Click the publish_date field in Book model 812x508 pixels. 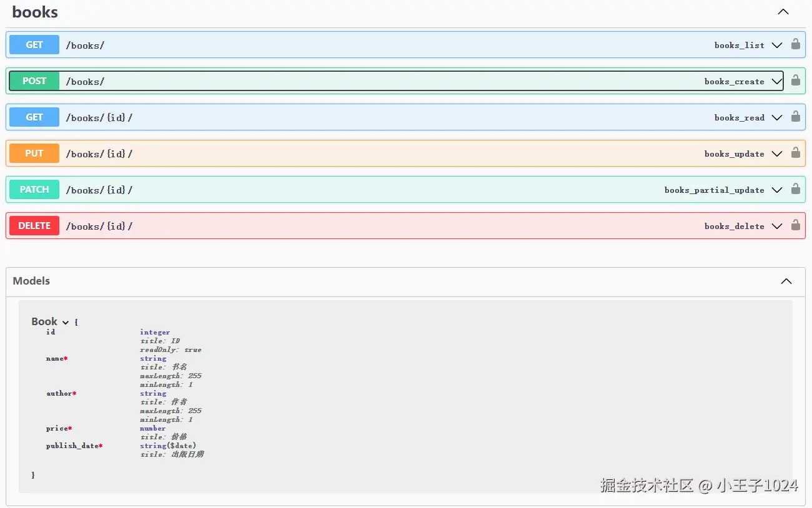point(74,446)
